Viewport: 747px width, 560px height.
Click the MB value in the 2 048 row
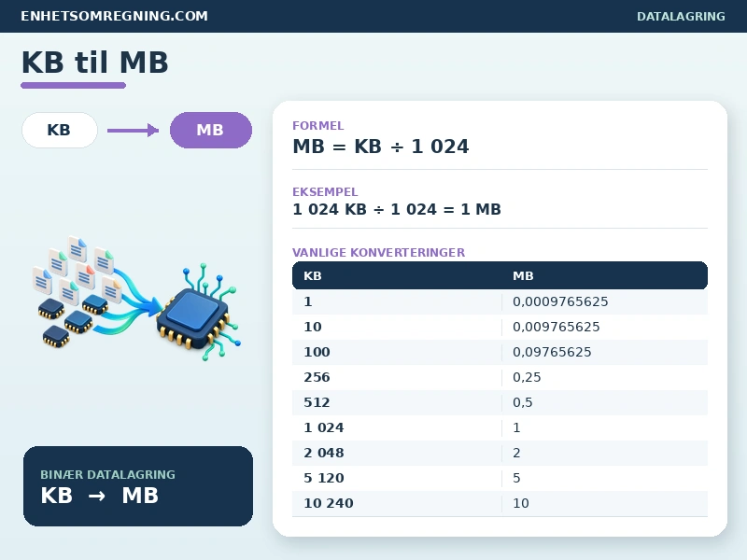tap(516, 453)
